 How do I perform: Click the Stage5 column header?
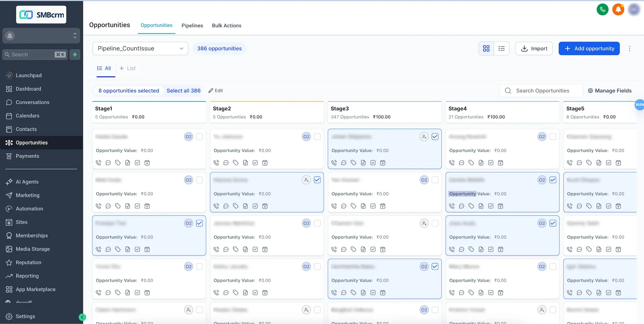(600, 112)
